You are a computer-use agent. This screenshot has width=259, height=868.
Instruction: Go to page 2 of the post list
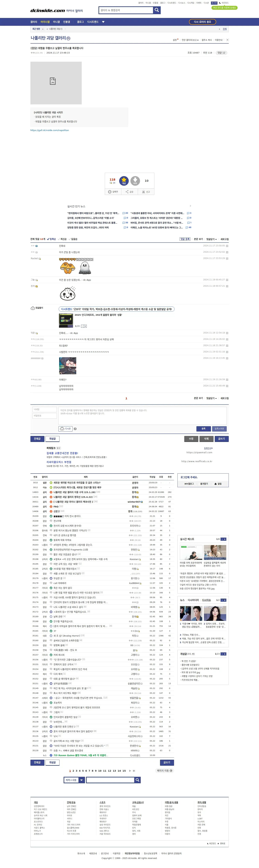pos(73,771)
